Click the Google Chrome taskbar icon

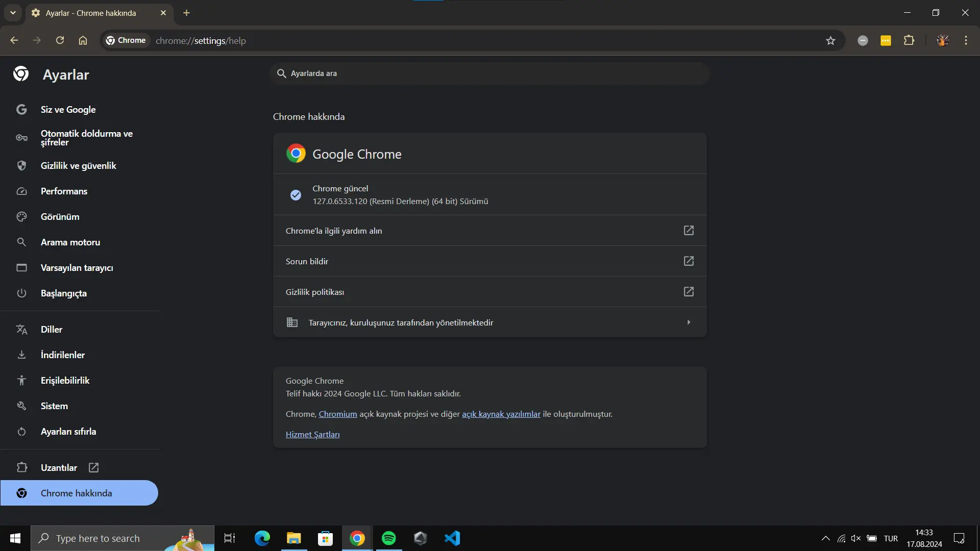coord(357,538)
